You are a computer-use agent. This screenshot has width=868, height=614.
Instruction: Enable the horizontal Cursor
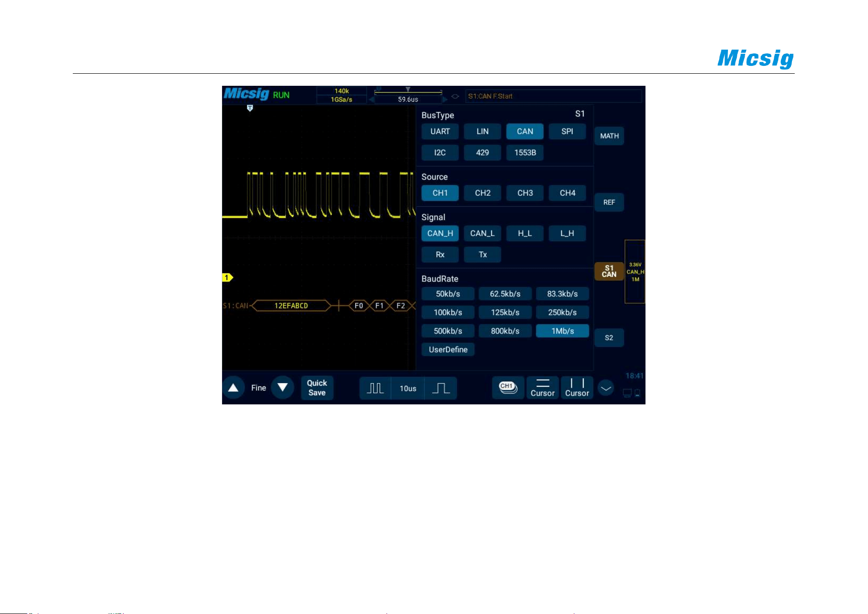[542, 388]
